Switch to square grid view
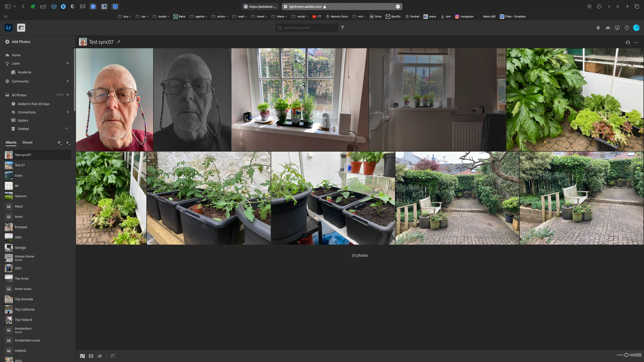 pos(91,356)
